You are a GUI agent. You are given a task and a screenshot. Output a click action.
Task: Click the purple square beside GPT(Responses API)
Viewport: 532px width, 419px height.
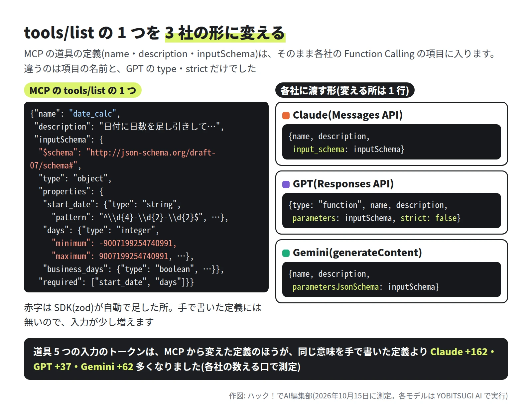pos(286,184)
